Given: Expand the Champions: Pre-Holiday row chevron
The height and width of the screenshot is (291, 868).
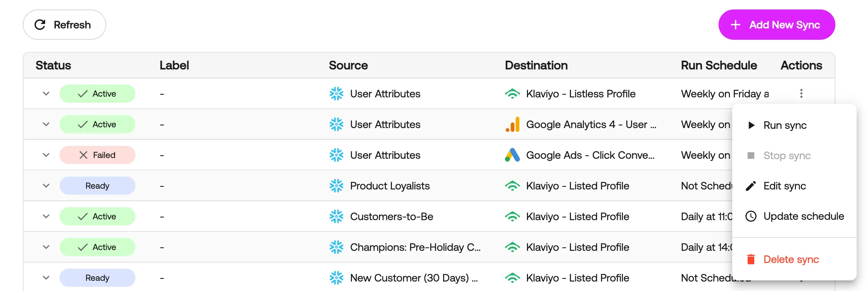Looking at the screenshot, I should pos(46,247).
